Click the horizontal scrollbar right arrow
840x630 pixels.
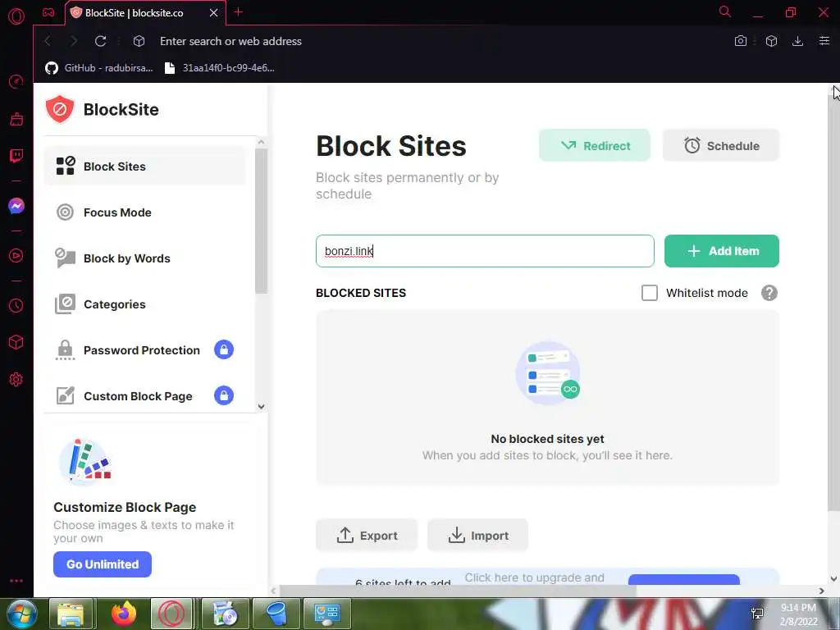821,591
